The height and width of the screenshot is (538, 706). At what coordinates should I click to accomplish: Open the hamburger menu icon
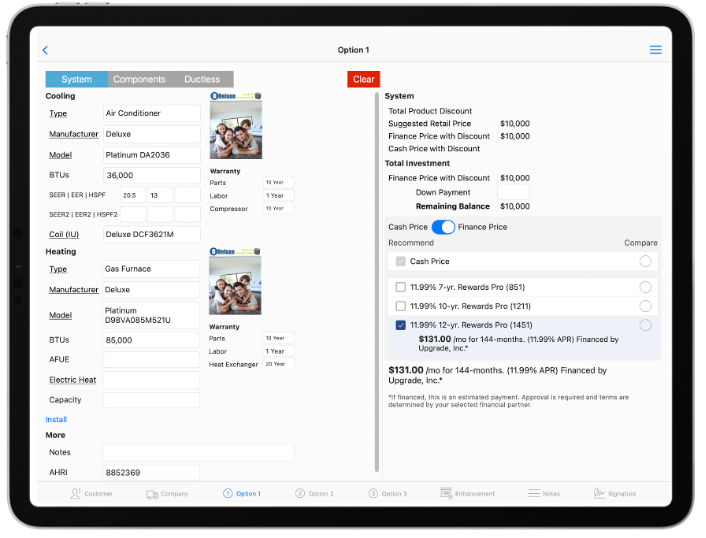(x=655, y=50)
